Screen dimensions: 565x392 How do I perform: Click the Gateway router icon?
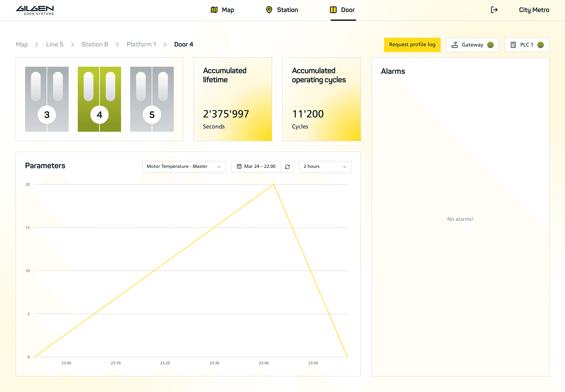coord(455,45)
